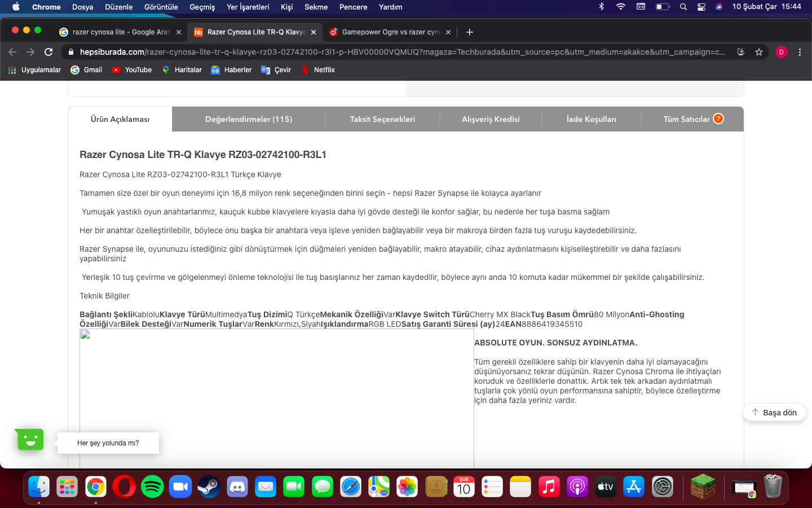Screen dimensions: 812x508
Task: Reload the Hepsiburada page
Action: (x=48, y=52)
